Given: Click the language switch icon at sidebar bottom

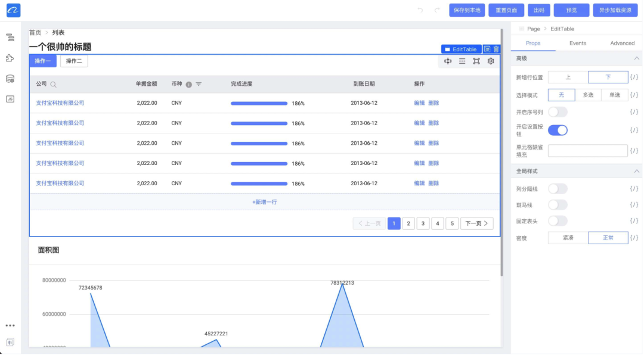Looking at the screenshot, I should [10, 343].
